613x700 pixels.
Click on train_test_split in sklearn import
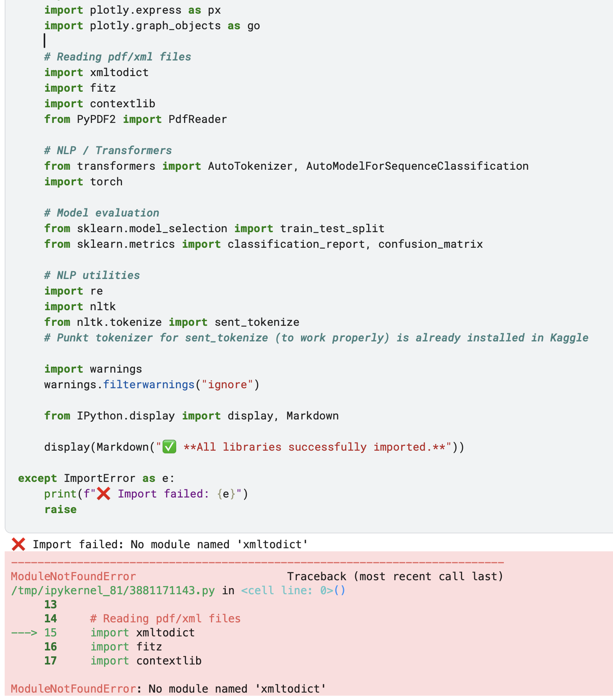332,228
